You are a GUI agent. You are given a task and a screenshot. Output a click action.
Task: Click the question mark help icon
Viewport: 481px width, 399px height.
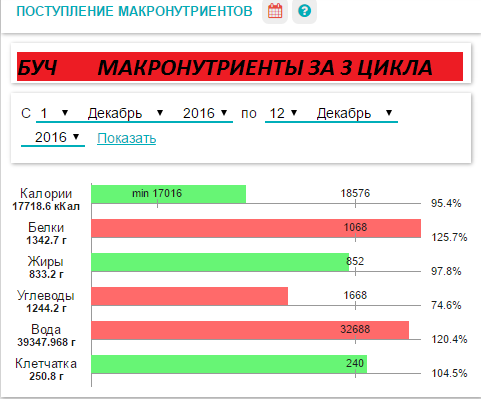click(304, 11)
